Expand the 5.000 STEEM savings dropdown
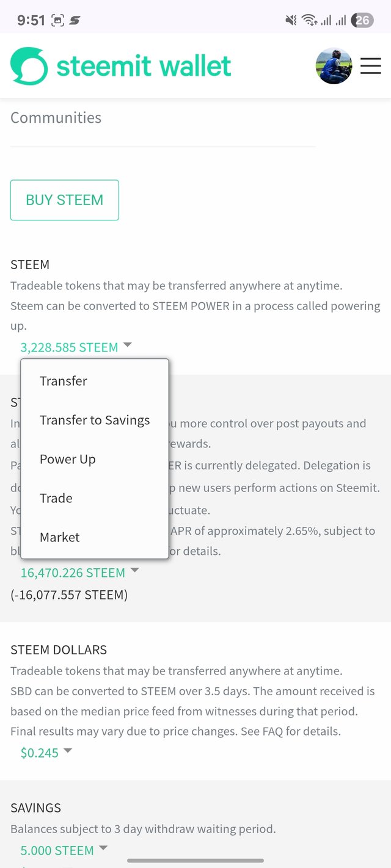 pyautogui.click(x=64, y=850)
